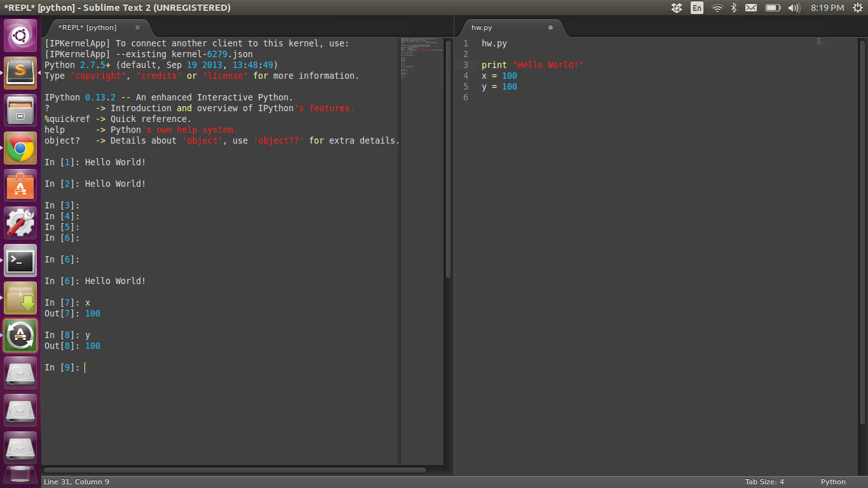Close the *REPL* [python] tab
This screenshot has height=488, width=868.
pyautogui.click(x=137, y=27)
